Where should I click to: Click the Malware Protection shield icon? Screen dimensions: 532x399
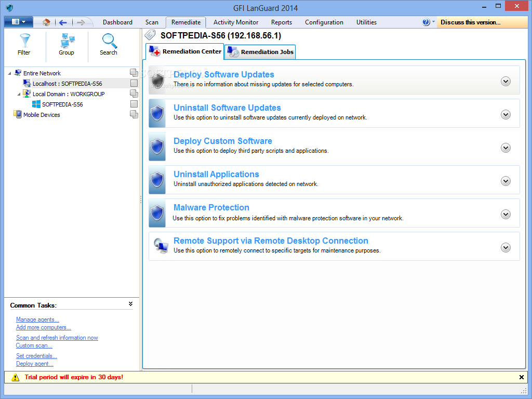pos(157,213)
